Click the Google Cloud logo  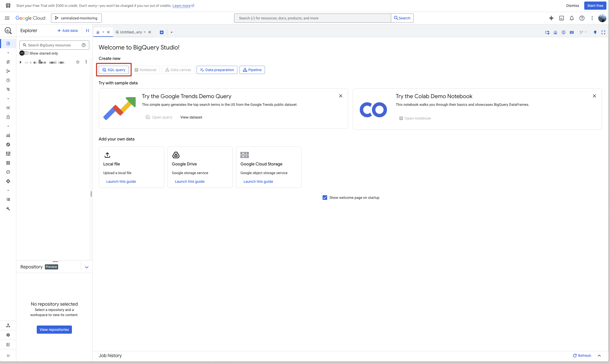tap(30, 18)
